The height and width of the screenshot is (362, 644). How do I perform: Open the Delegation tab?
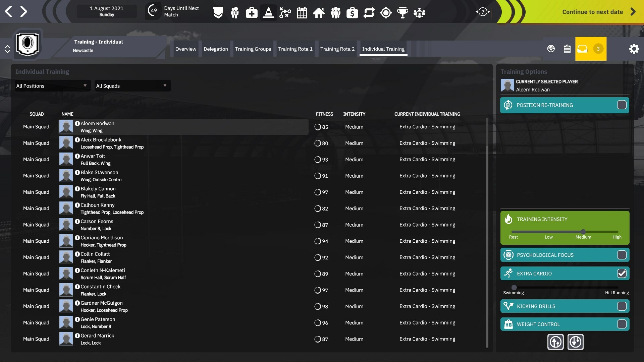[x=216, y=49]
